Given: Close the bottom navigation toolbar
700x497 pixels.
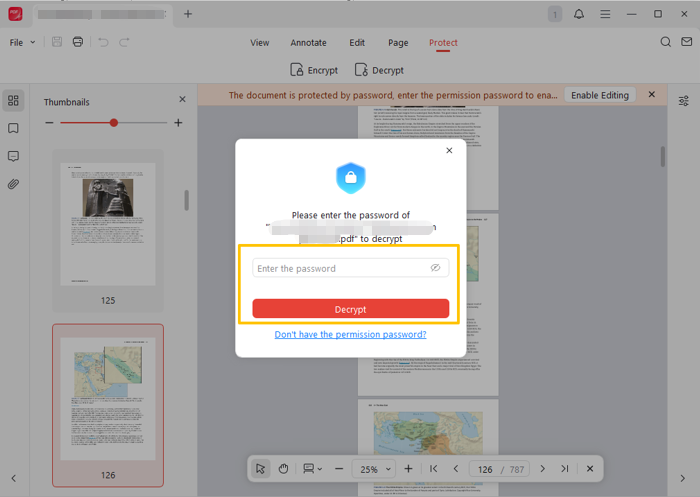Looking at the screenshot, I should tap(590, 468).
